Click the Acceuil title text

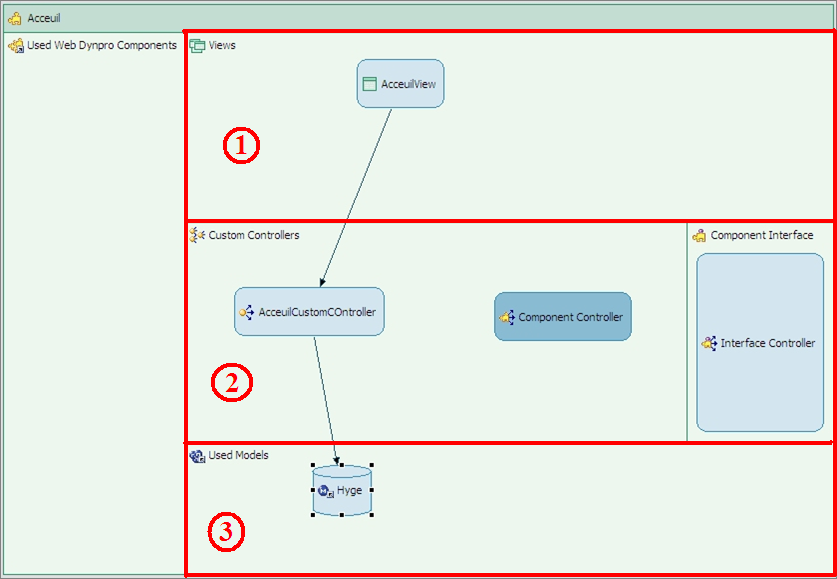[44, 18]
